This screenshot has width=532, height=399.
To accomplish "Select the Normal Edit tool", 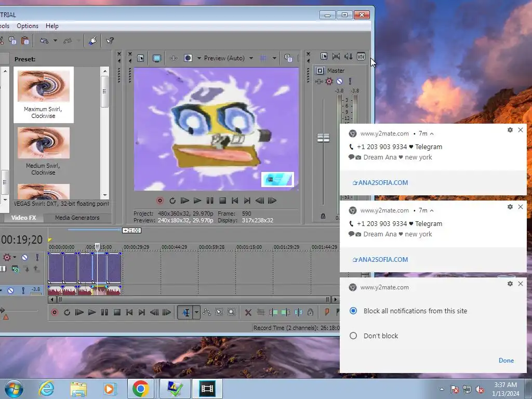I will coord(185,312).
